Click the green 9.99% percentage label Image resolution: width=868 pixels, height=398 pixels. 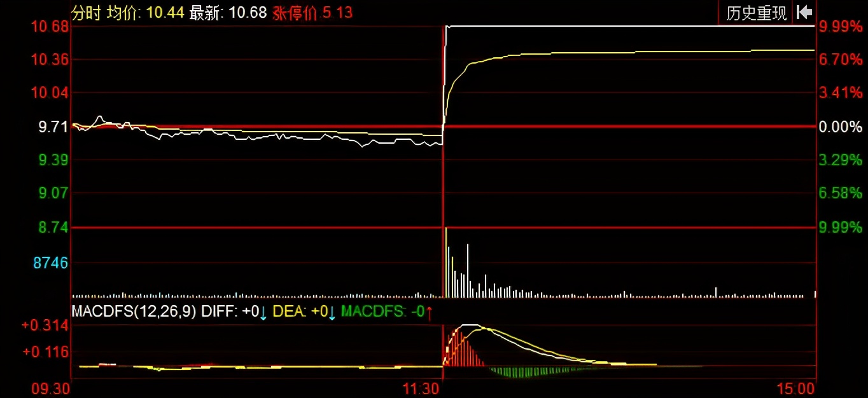841,227
